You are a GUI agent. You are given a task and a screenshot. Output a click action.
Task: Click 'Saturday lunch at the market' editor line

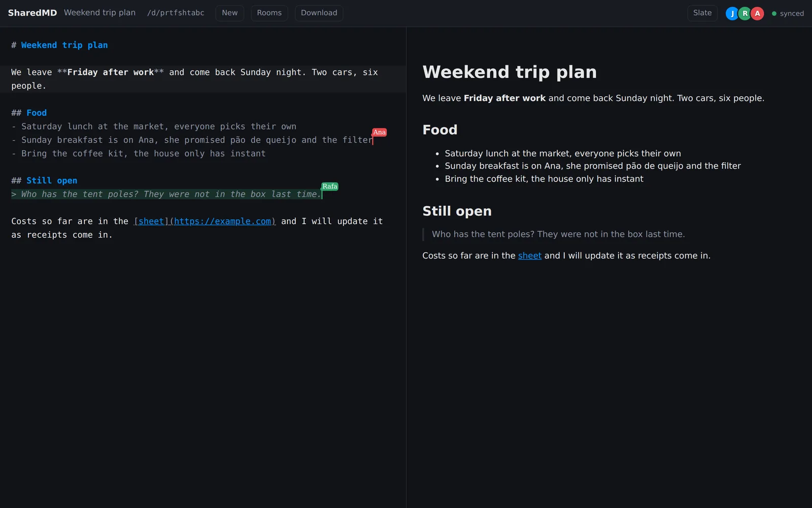point(154,126)
